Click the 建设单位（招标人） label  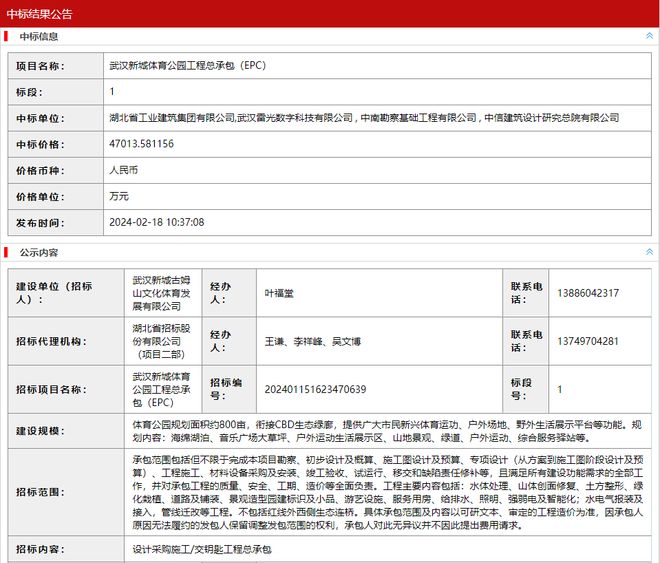(54, 293)
